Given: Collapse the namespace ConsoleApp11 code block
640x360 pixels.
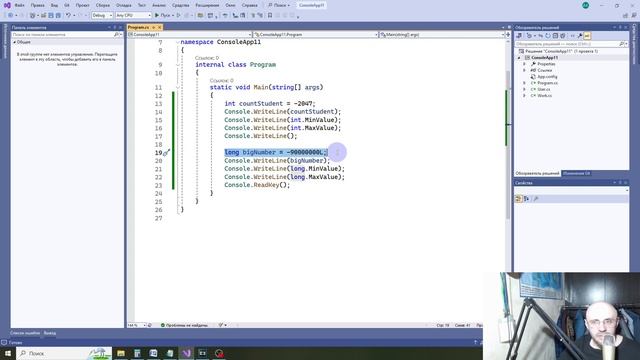Looking at the screenshot, I should coord(178,42).
